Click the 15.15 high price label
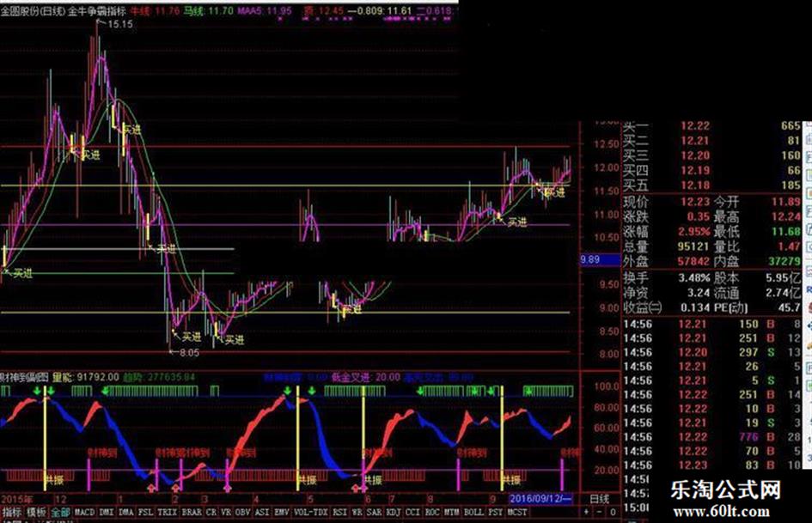The height and width of the screenshot is (523, 812). [x=120, y=24]
